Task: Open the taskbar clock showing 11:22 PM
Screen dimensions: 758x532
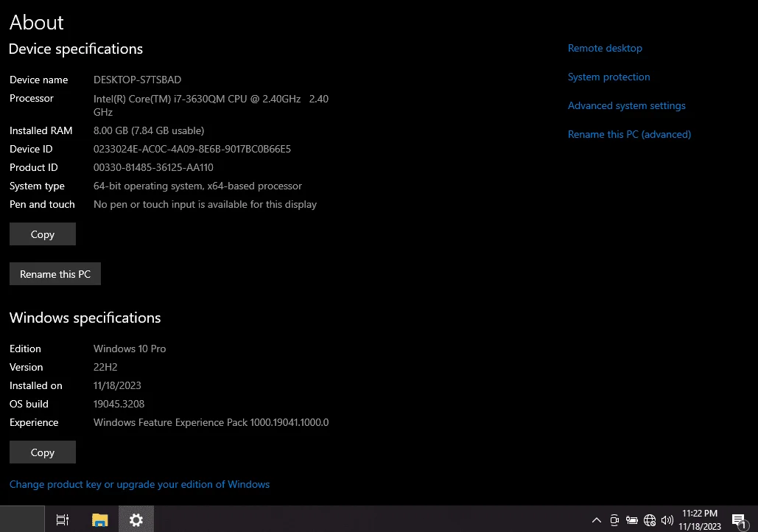Action: [x=700, y=520]
